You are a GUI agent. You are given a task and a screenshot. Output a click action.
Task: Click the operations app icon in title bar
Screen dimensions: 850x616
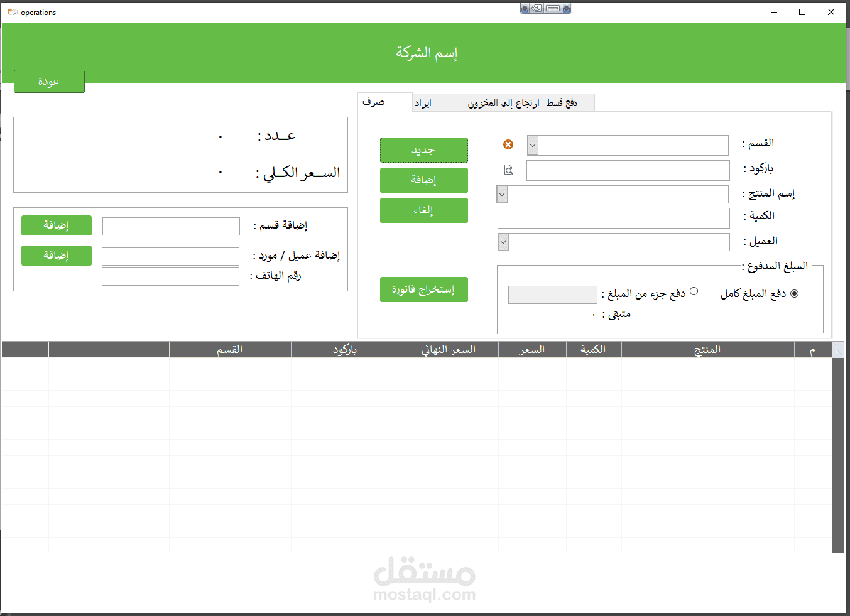(12, 12)
